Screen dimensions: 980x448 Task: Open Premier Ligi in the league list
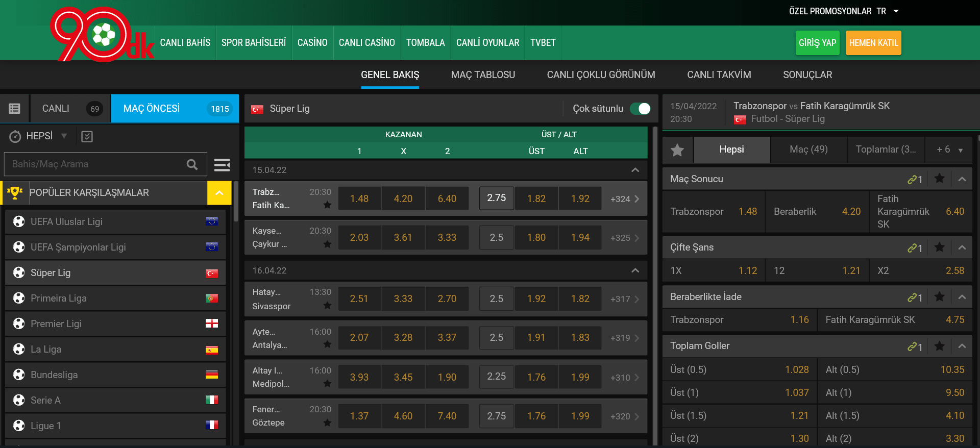point(115,323)
